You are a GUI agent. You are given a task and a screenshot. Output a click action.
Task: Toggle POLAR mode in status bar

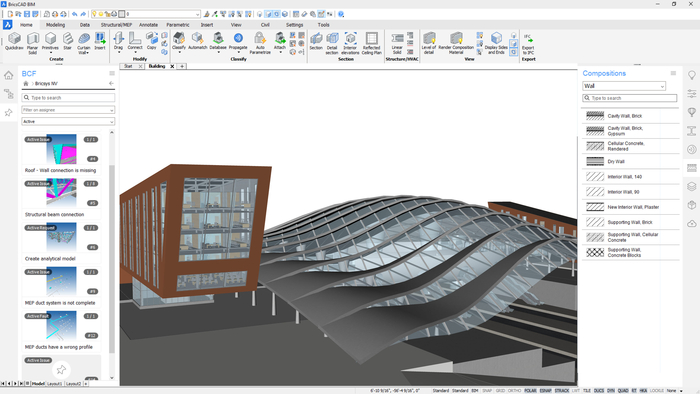[530, 391]
